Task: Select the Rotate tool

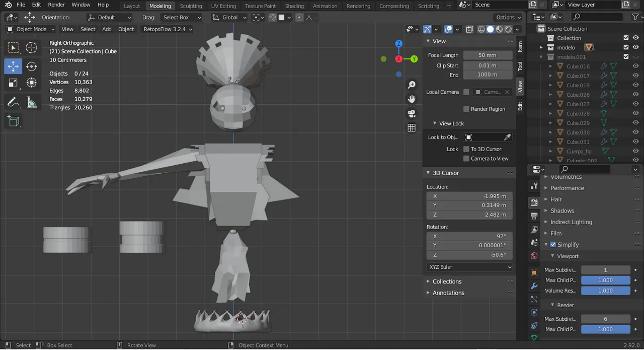Action: [x=31, y=66]
